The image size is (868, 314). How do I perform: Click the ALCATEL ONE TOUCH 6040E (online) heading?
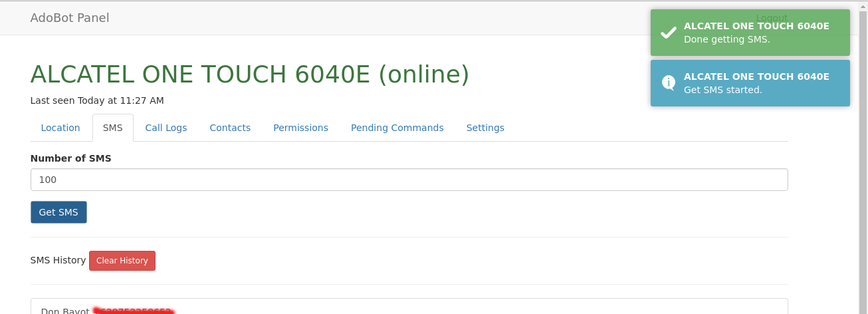(x=250, y=75)
